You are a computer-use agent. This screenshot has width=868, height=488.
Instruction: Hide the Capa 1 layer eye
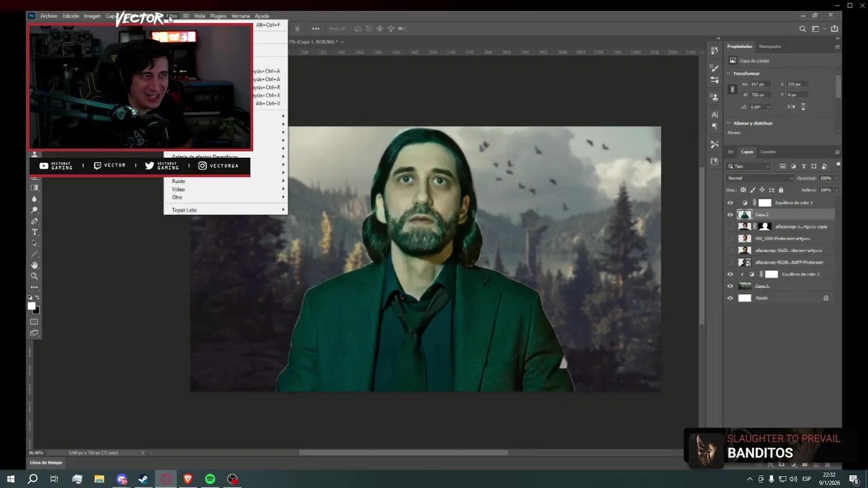coord(730,286)
